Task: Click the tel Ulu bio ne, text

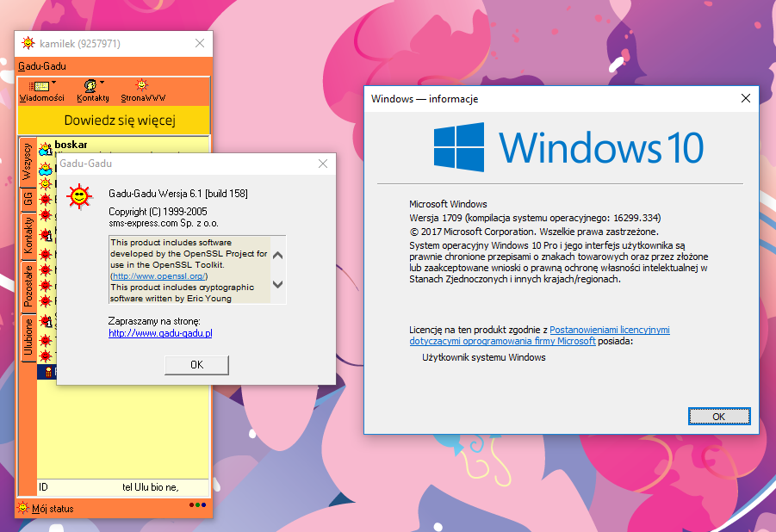Action: [x=151, y=487]
